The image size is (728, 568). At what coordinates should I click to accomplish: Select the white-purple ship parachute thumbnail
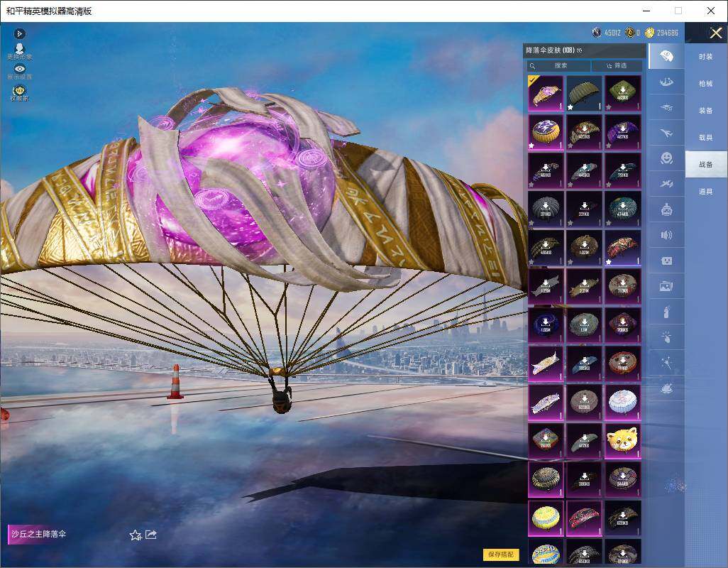(x=546, y=402)
